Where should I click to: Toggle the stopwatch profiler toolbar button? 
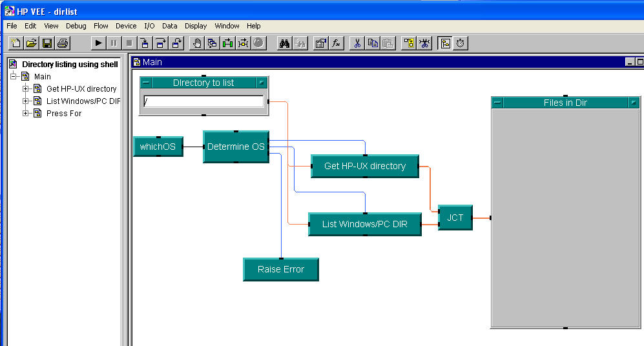point(461,43)
